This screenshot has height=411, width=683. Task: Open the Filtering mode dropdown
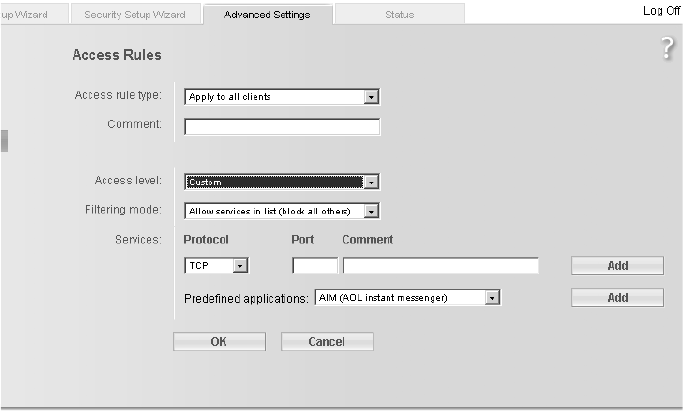pyautogui.click(x=282, y=211)
